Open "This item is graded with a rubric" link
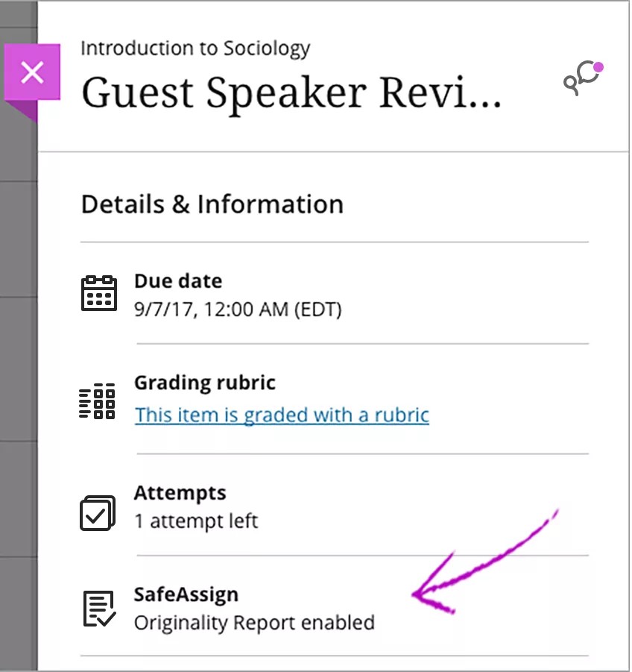Screen dimensions: 632x672 click(282, 415)
